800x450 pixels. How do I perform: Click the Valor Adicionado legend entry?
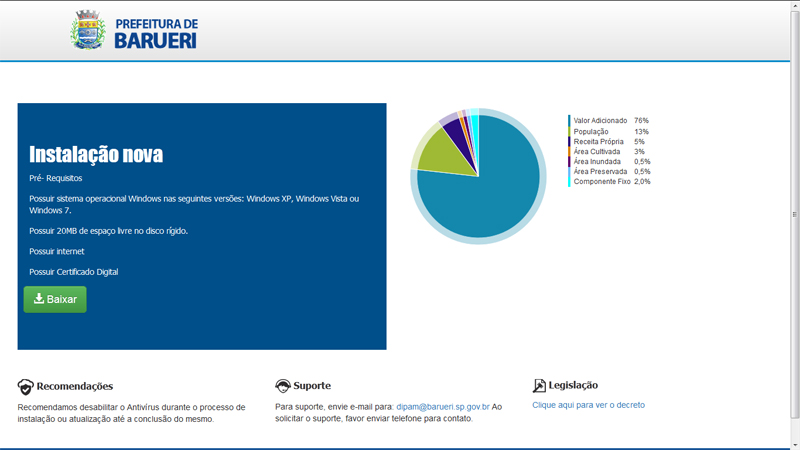pos(600,121)
